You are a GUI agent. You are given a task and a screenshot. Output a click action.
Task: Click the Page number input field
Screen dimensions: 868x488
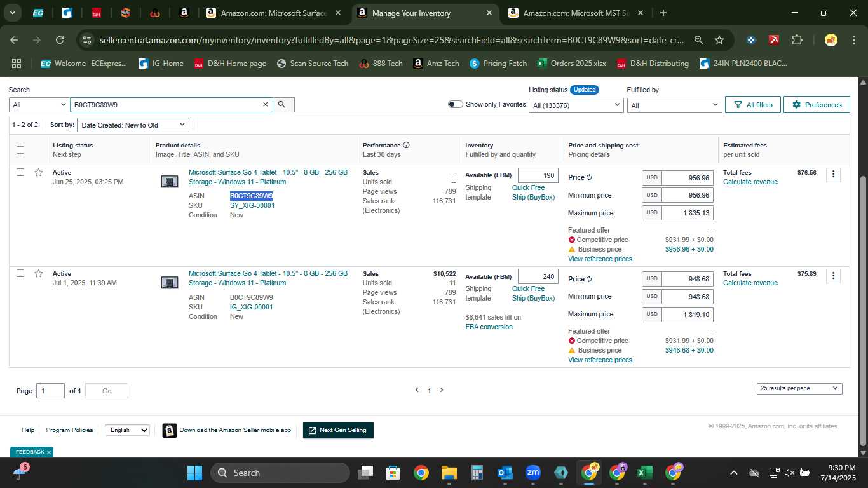click(50, 391)
